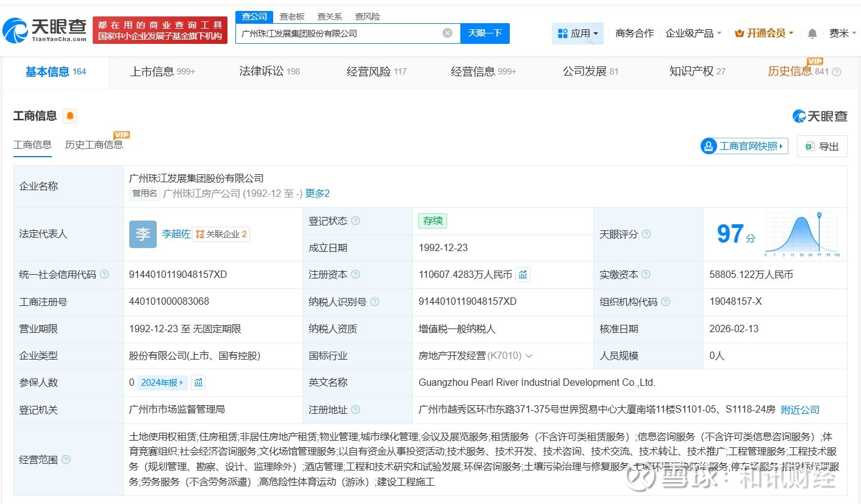861x504 pixels.
Task: Click the 导出 export button
Action: pyautogui.click(x=822, y=146)
